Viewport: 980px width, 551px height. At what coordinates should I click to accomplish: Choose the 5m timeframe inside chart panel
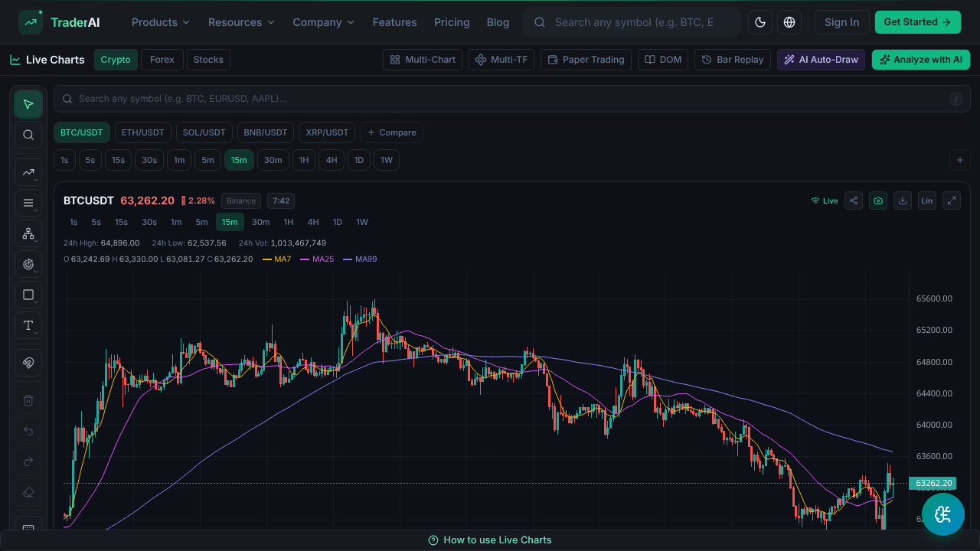point(201,222)
